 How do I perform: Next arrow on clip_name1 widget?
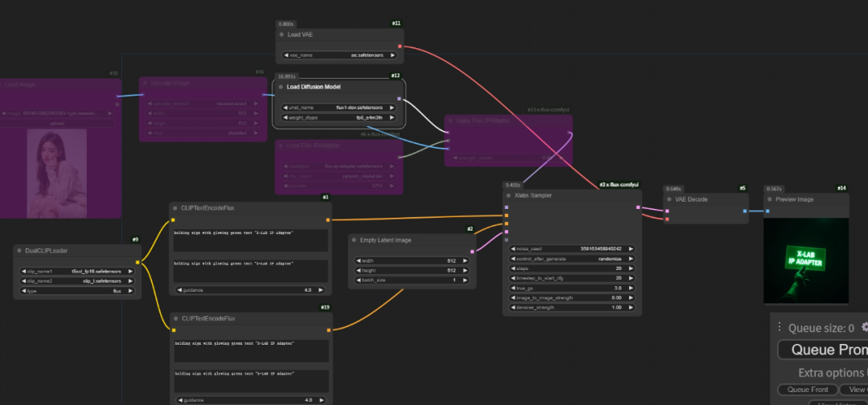point(130,272)
